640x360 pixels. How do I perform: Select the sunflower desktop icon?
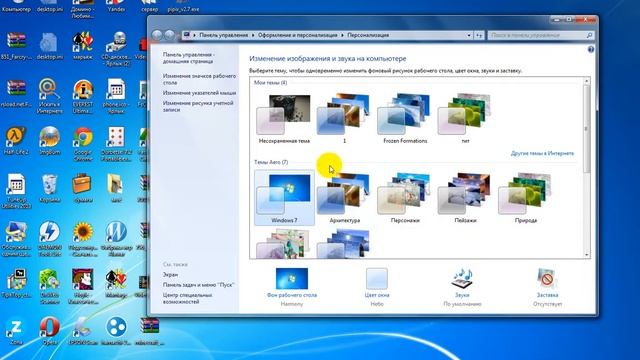click(83, 239)
